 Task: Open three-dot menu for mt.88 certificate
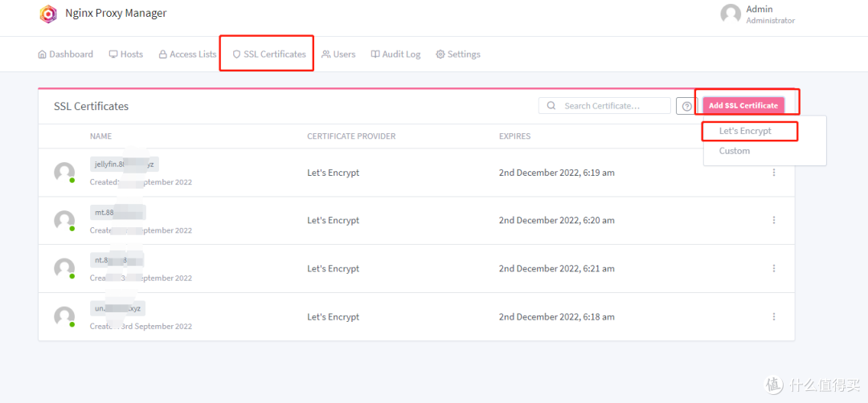coord(774,221)
